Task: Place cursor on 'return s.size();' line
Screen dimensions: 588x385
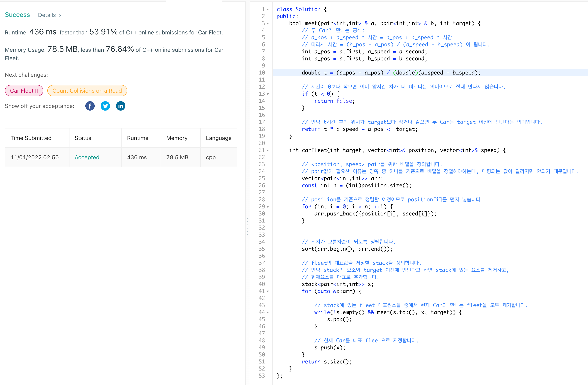Action: (x=326, y=361)
